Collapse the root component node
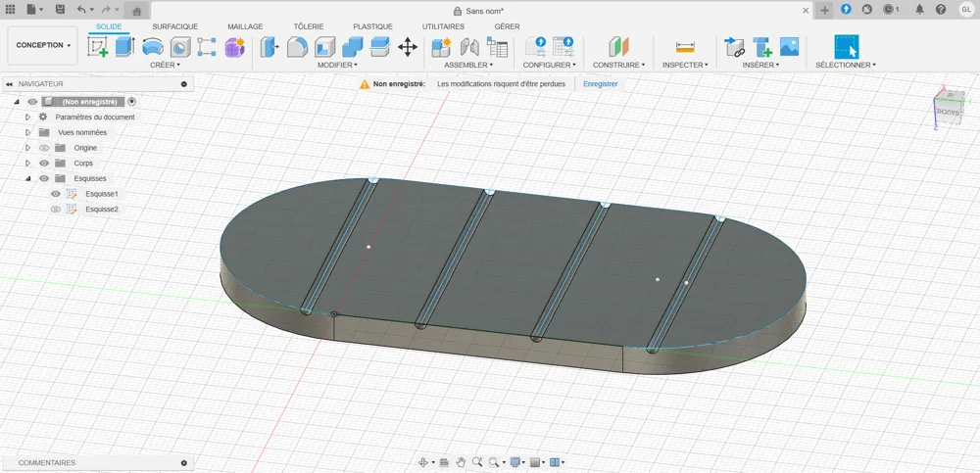 tap(17, 101)
